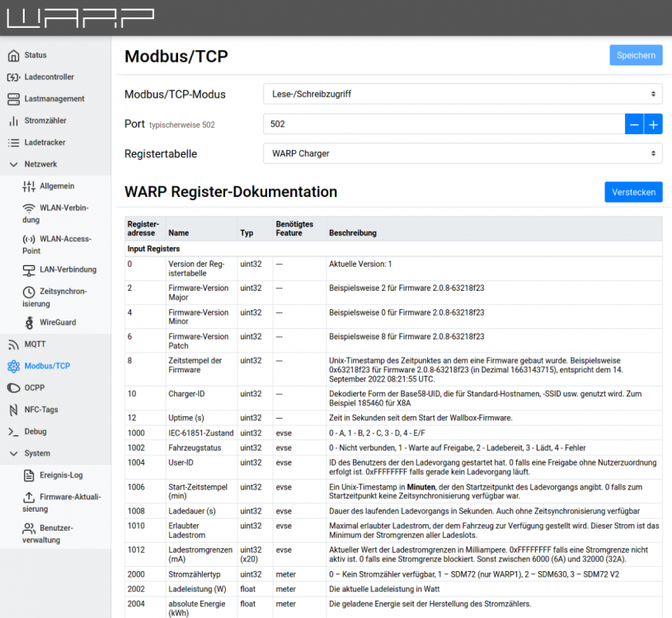Open Ereignis-Log in the sidebar
The height and width of the screenshot is (618, 672).
click(62, 475)
